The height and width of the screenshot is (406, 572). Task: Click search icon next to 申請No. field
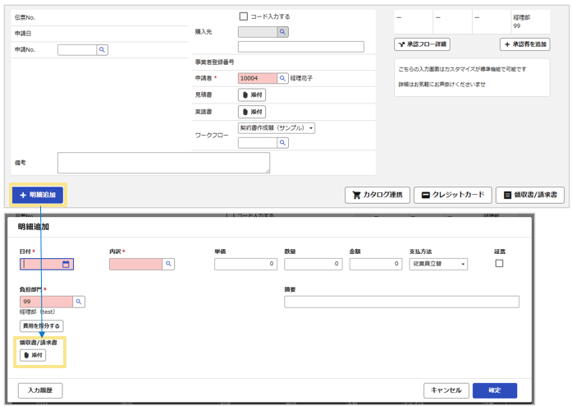click(x=102, y=50)
